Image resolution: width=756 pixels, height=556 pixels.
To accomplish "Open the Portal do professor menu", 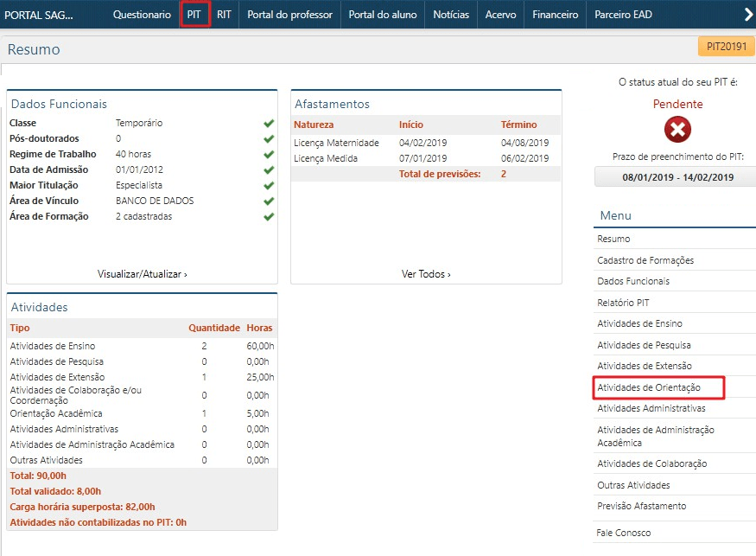I will tap(289, 15).
